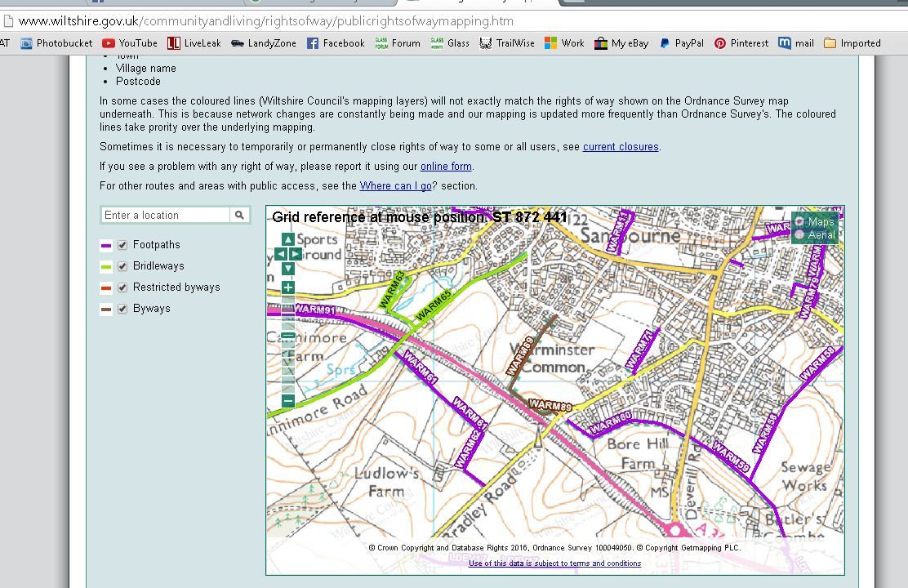The image size is (908, 588).
Task: Select the Aerial base layer option
Action: [799, 234]
